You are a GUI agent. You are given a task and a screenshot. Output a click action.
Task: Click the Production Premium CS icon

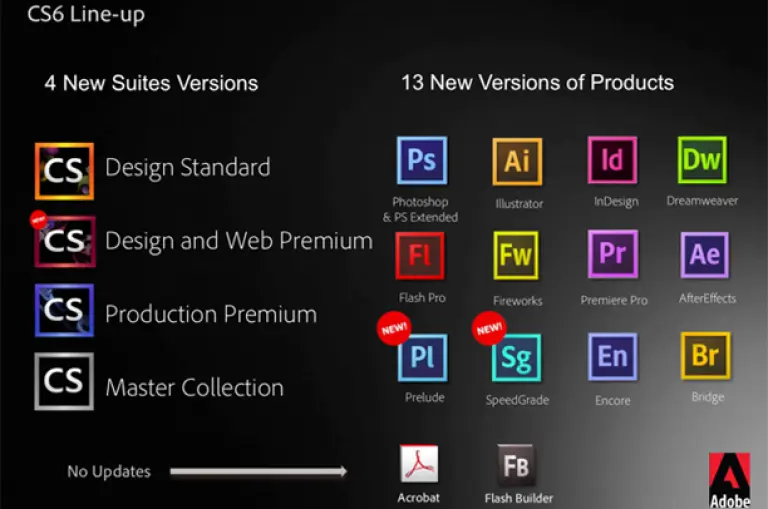[64, 311]
